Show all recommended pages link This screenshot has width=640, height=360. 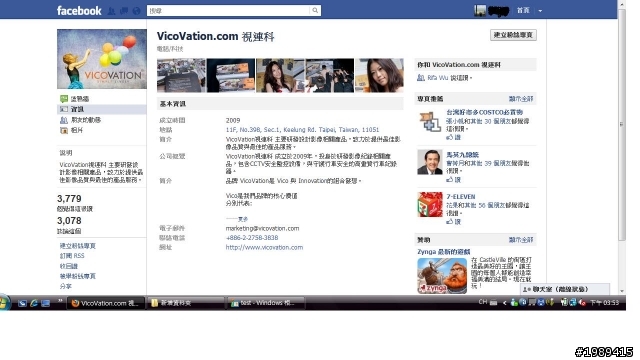521,99
